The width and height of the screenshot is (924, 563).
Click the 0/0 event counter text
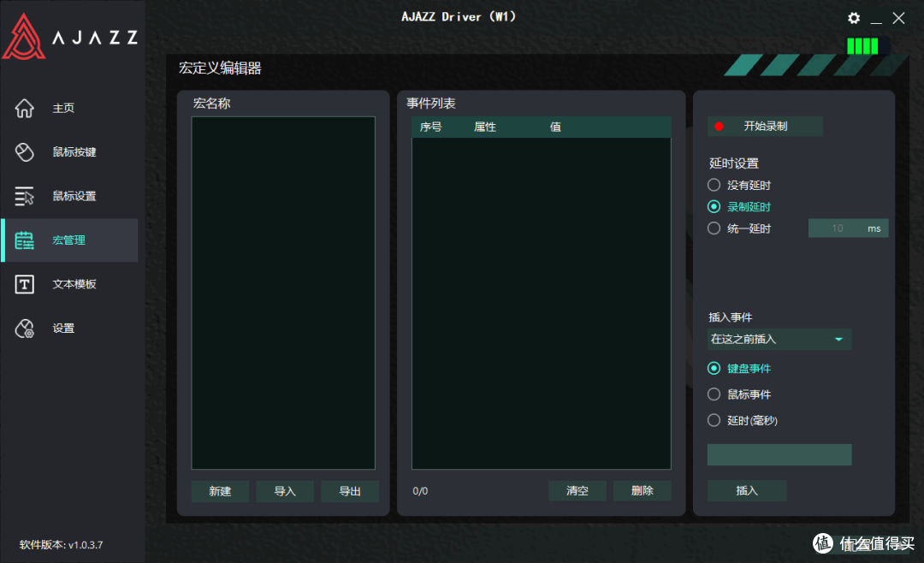tap(420, 491)
